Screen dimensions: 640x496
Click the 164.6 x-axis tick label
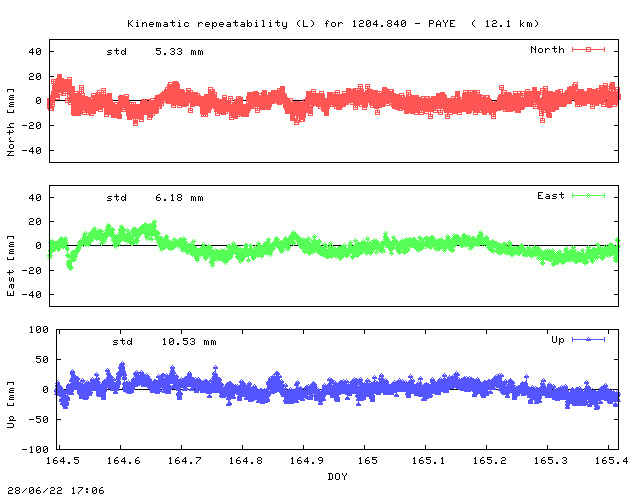(124, 461)
